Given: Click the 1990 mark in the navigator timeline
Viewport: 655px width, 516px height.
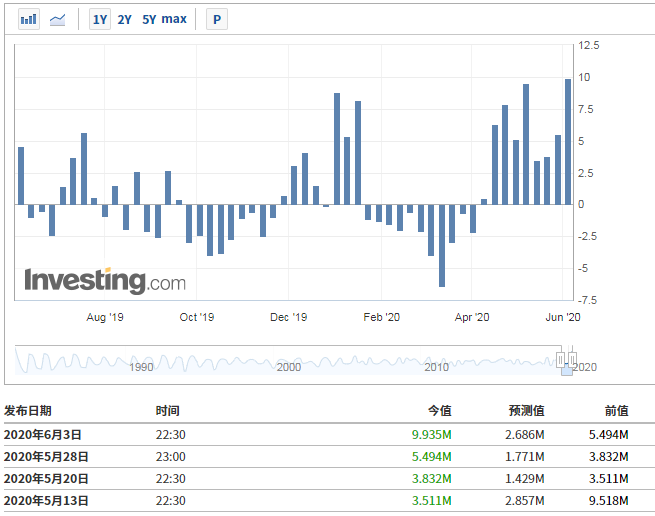Looking at the screenshot, I should coord(141,367).
